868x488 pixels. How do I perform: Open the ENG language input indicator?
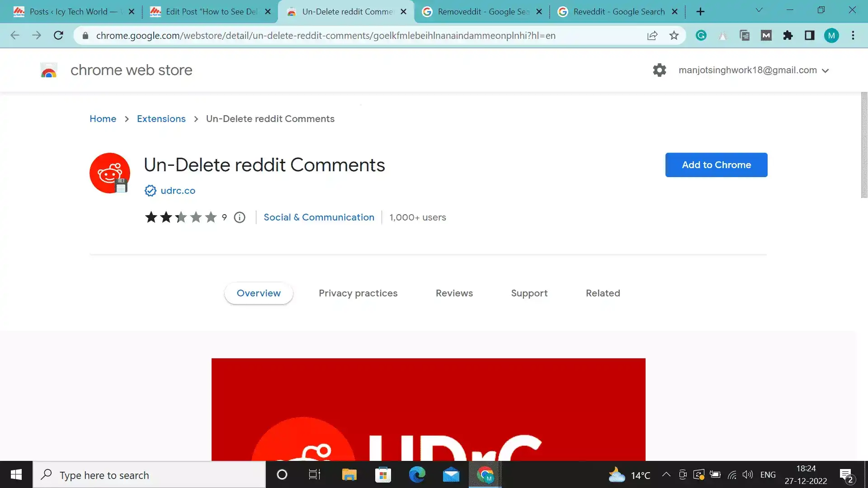point(768,475)
